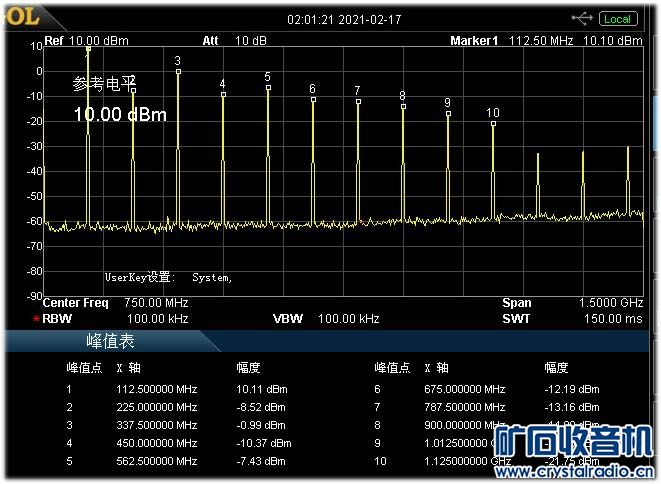Select the 450.000000 MHz peak row
This screenshot has height=484, width=661.
(x=177, y=443)
